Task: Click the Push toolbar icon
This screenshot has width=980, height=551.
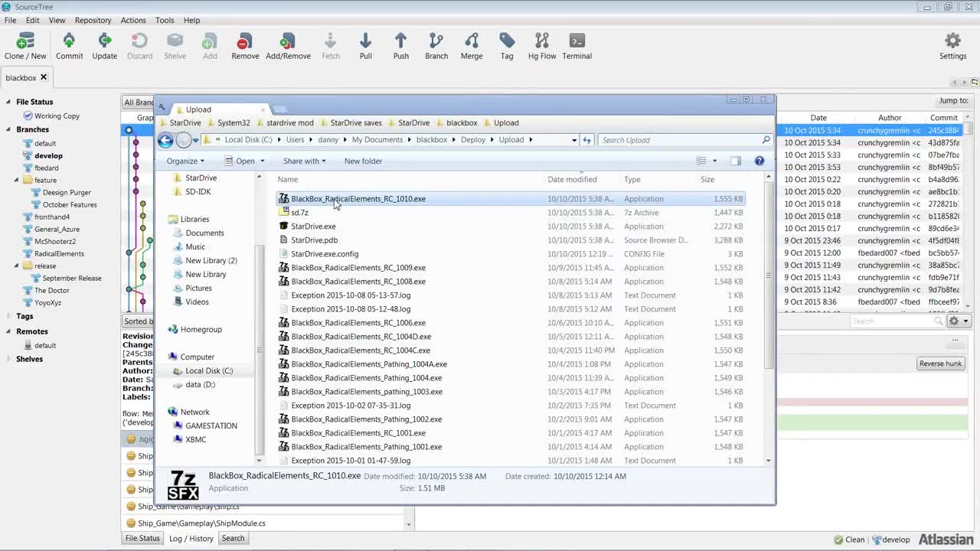Action: (400, 46)
